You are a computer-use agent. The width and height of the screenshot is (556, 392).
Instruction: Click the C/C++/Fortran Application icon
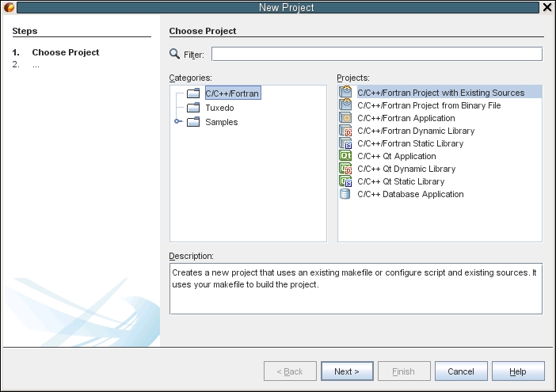[345, 118]
